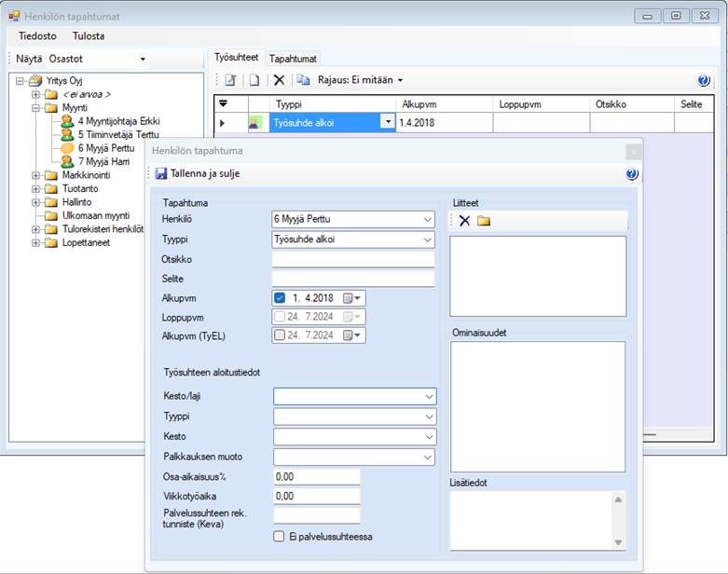Screen dimensions: 728x574
Task: Open the Tiedosto menu
Action: coord(37,36)
